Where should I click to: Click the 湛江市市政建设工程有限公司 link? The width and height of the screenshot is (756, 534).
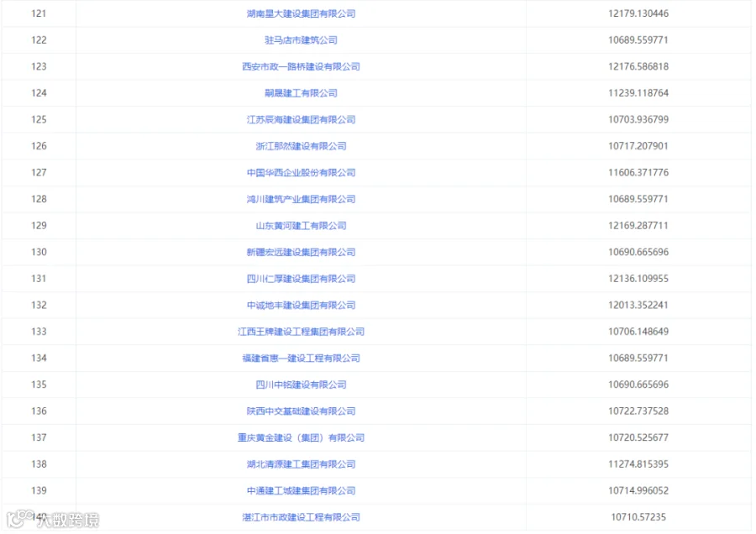pos(301,517)
